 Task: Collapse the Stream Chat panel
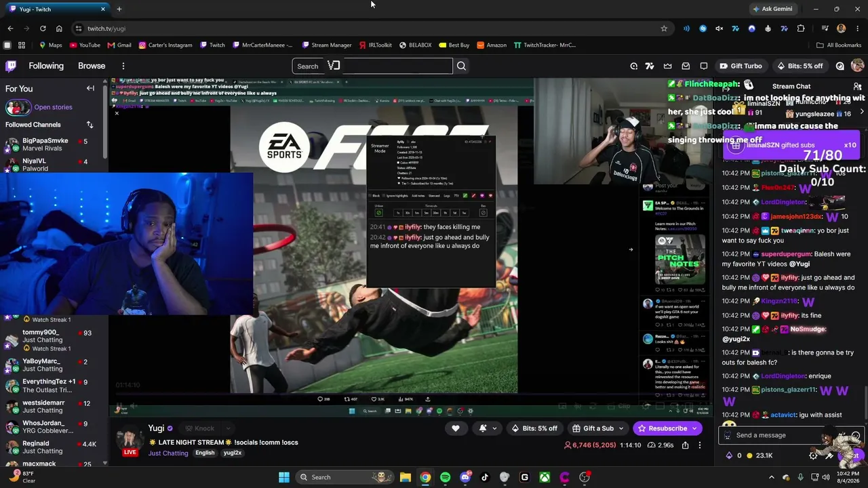click(726, 87)
